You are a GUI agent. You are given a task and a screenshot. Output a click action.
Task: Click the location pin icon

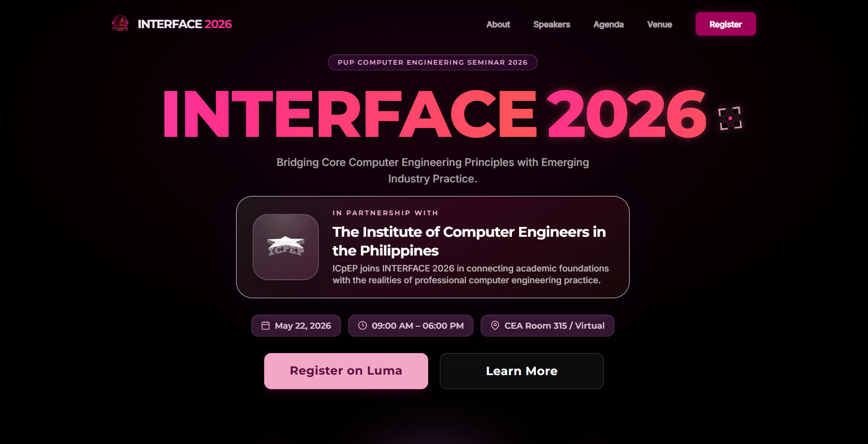click(495, 325)
